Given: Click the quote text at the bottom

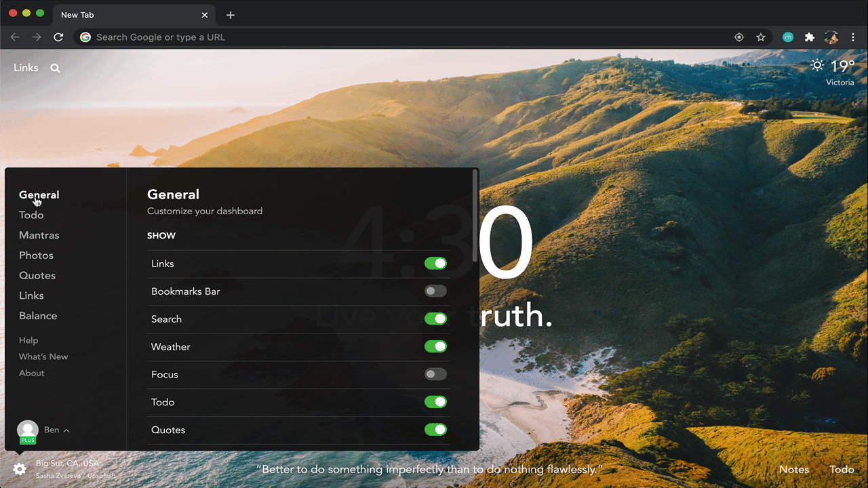Looking at the screenshot, I should 429,469.
